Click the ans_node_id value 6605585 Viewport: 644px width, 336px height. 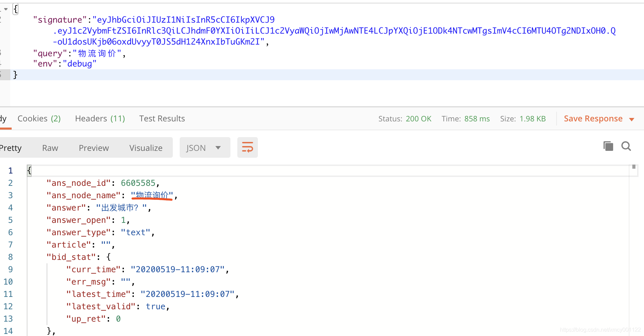point(138,183)
